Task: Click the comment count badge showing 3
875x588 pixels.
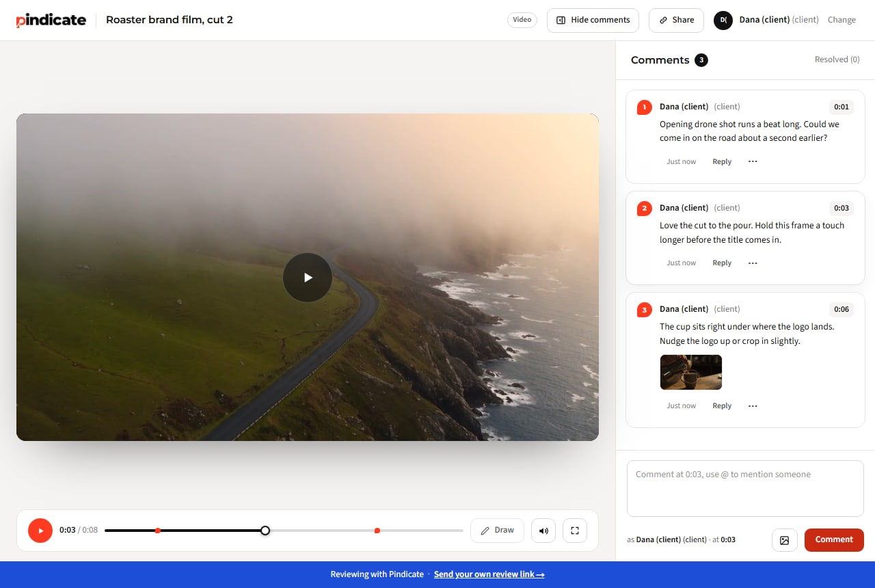Action: click(701, 60)
